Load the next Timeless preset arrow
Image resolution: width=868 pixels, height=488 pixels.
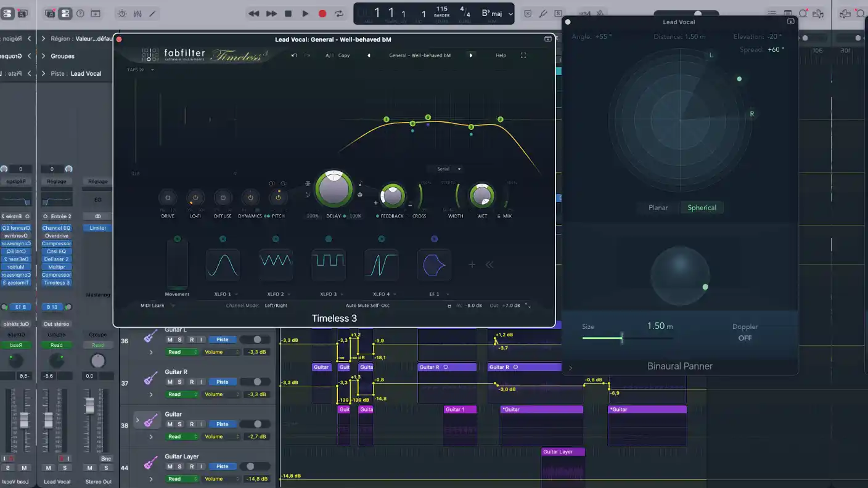pyautogui.click(x=471, y=55)
